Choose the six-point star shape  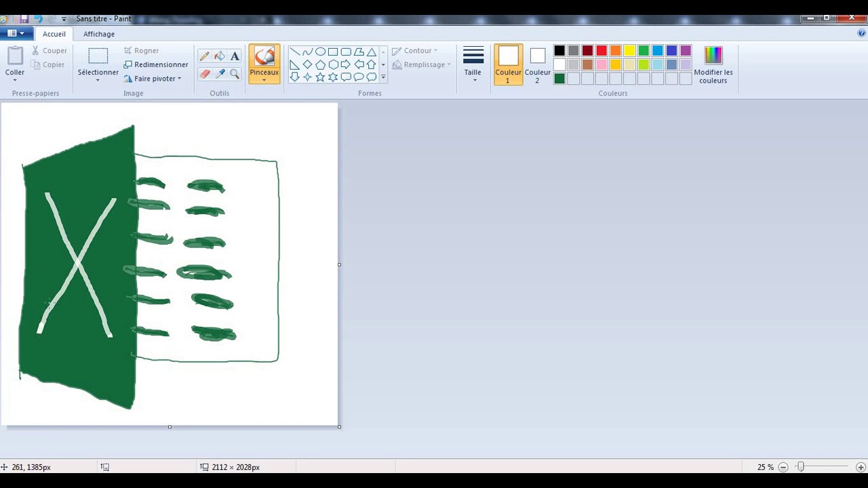tap(333, 77)
